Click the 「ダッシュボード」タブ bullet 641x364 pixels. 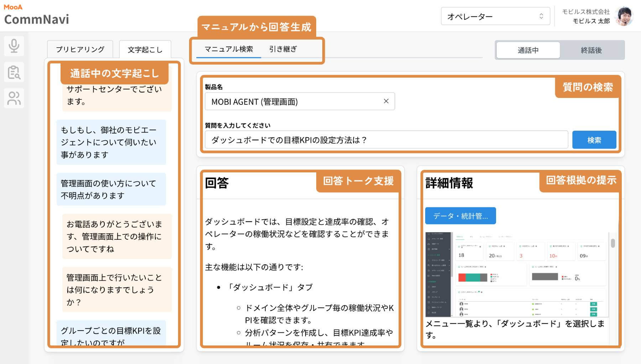[x=270, y=287]
